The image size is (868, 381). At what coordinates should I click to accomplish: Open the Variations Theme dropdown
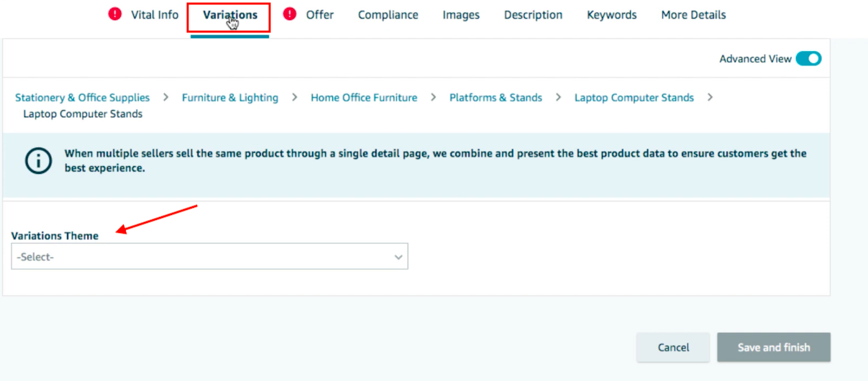[x=209, y=257]
